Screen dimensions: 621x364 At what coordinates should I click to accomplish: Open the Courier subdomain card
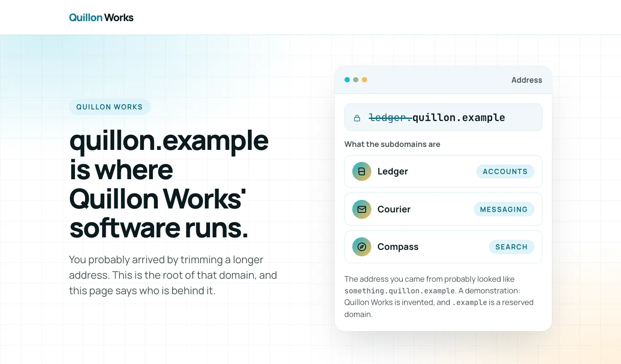443,209
